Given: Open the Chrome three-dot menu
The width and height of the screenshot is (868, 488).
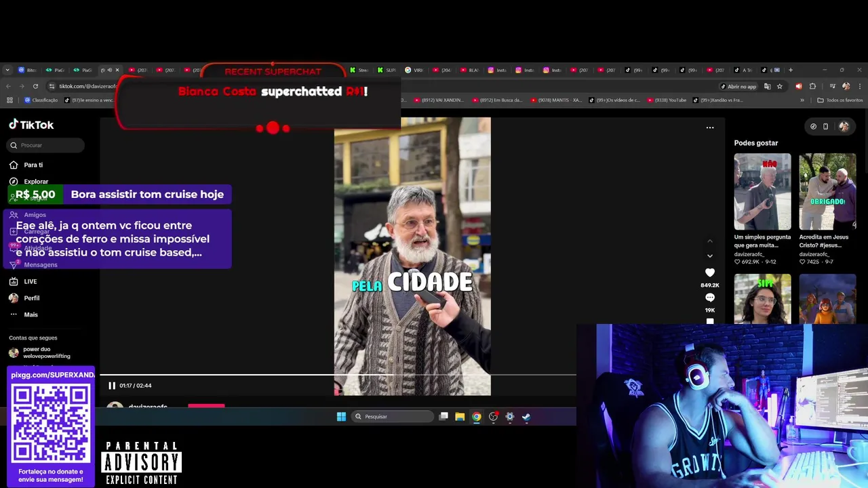Looking at the screenshot, I should click(x=859, y=86).
